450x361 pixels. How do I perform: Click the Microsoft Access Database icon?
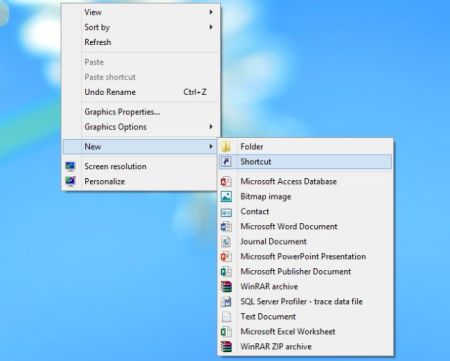(x=226, y=182)
